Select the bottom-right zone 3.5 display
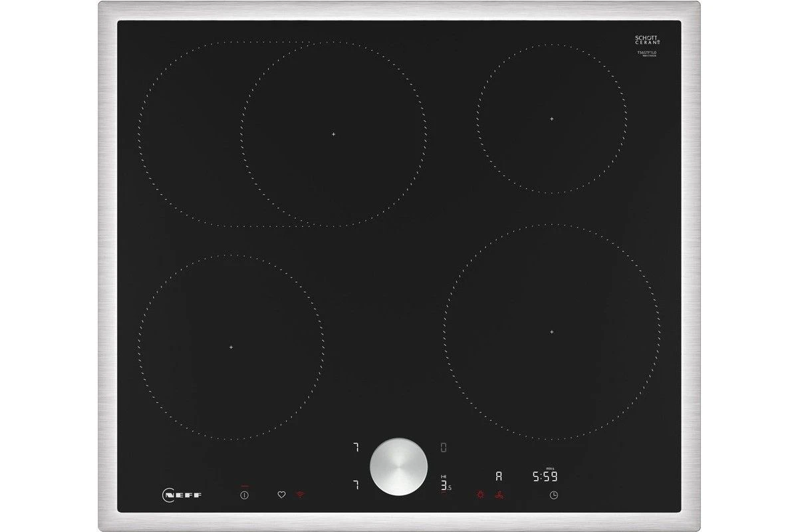This screenshot has width=798, height=532. [x=446, y=485]
